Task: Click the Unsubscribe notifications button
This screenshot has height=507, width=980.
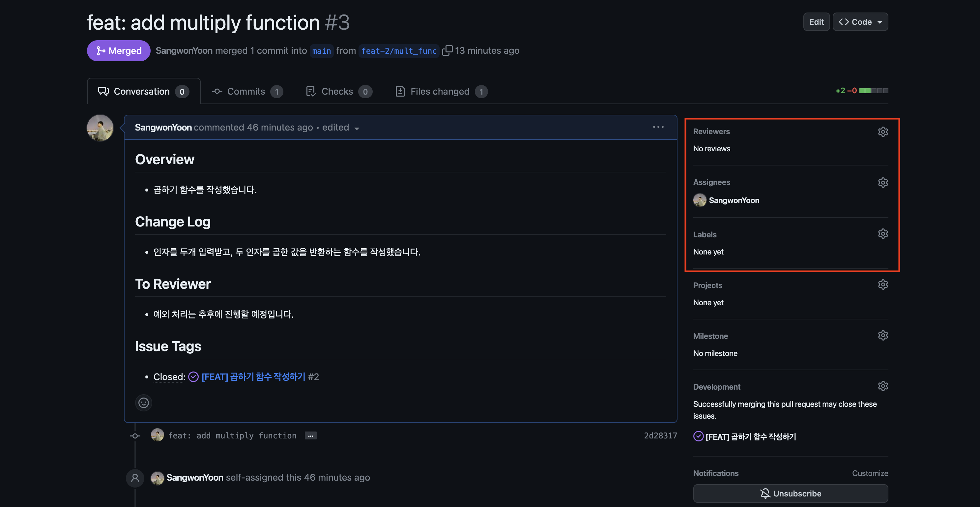Action: [x=790, y=493]
